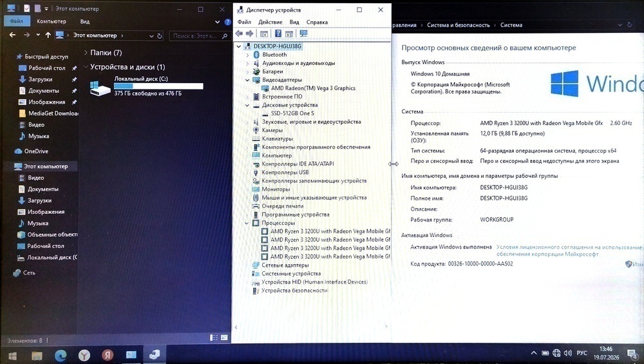
Task: Open Сеть in the Explorer sidebar
Action: pyautogui.click(x=29, y=273)
